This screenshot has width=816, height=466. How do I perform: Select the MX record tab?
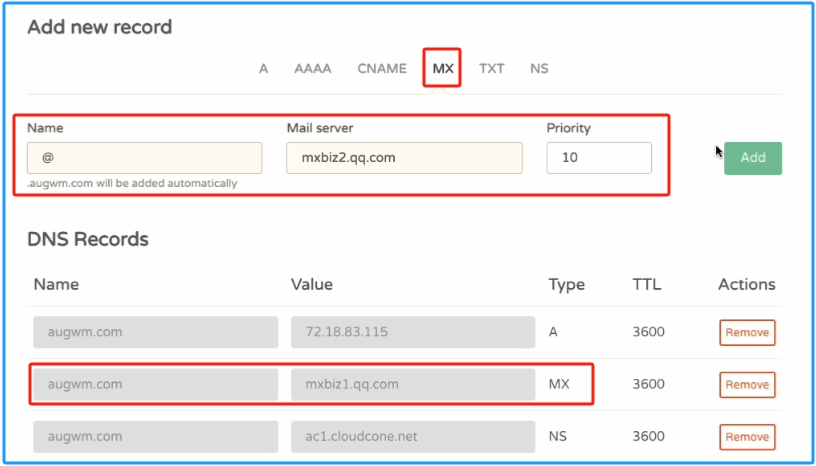click(x=443, y=69)
